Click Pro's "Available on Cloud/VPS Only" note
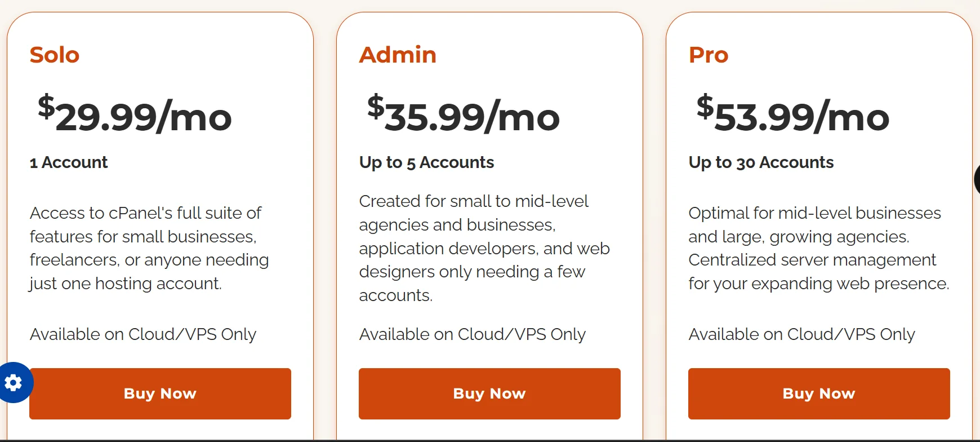Viewport: 980px width, 442px height. [801, 334]
